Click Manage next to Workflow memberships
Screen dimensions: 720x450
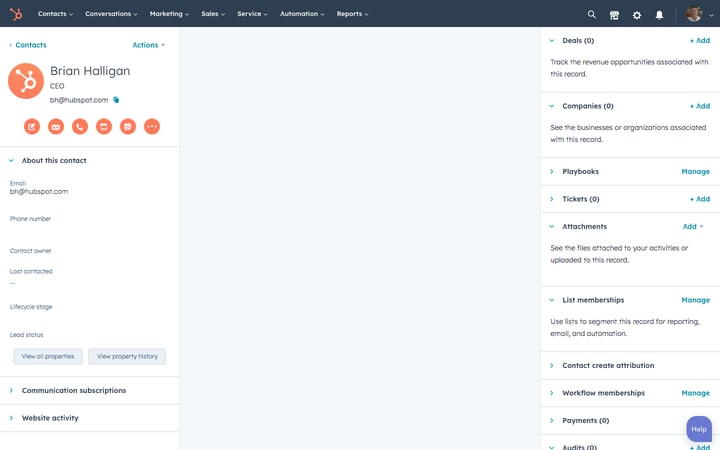[x=696, y=394]
